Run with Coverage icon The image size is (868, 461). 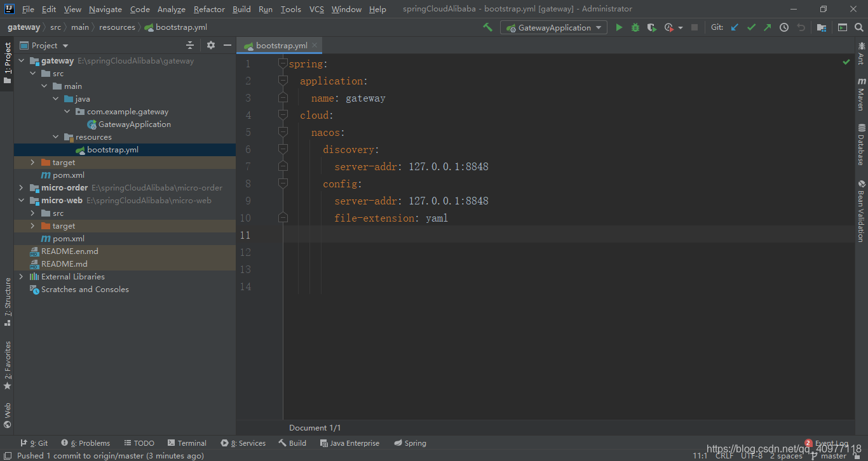coord(651,27)
